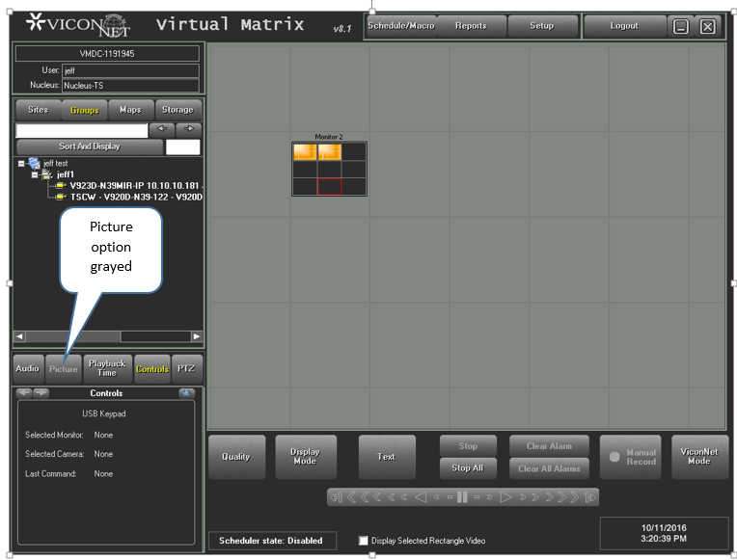This screenshot has width=737, height=560.
Task: Click the right arrow next to search field
Action: (x=189, y=129)
